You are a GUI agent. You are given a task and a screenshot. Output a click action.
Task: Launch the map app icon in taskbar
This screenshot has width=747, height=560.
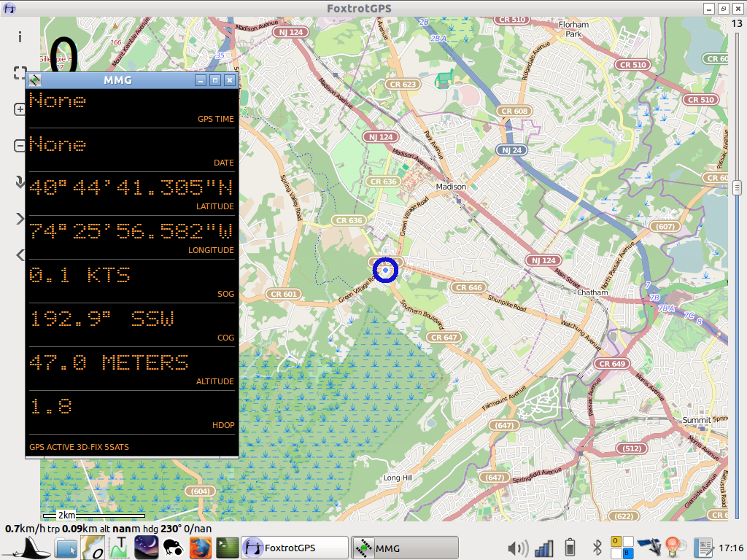[x=93, y=548]
